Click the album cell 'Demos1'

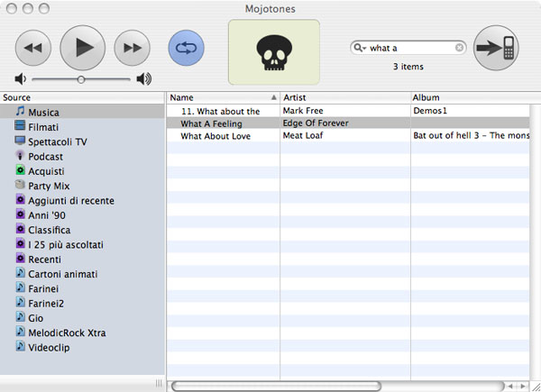tap(430, 111)
